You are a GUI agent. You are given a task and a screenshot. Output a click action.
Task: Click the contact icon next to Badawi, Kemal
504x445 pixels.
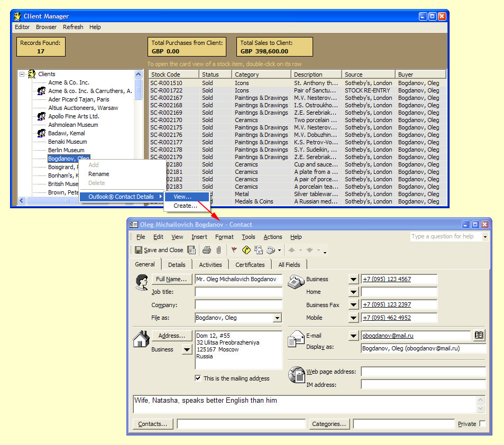click(41, 133)
